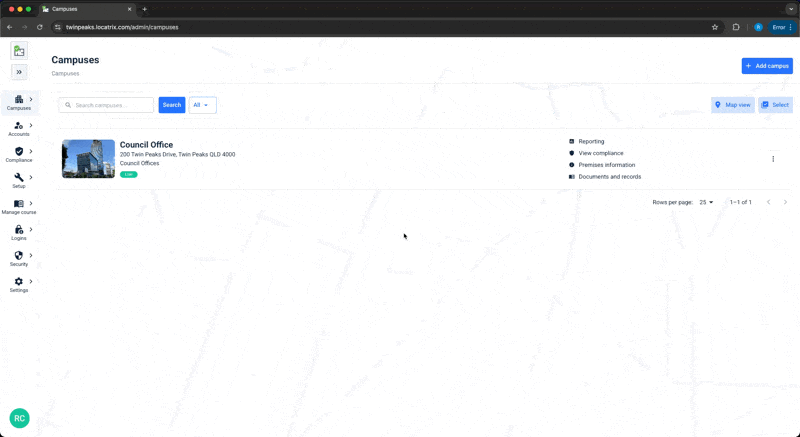Open a new browser tab

144,9
